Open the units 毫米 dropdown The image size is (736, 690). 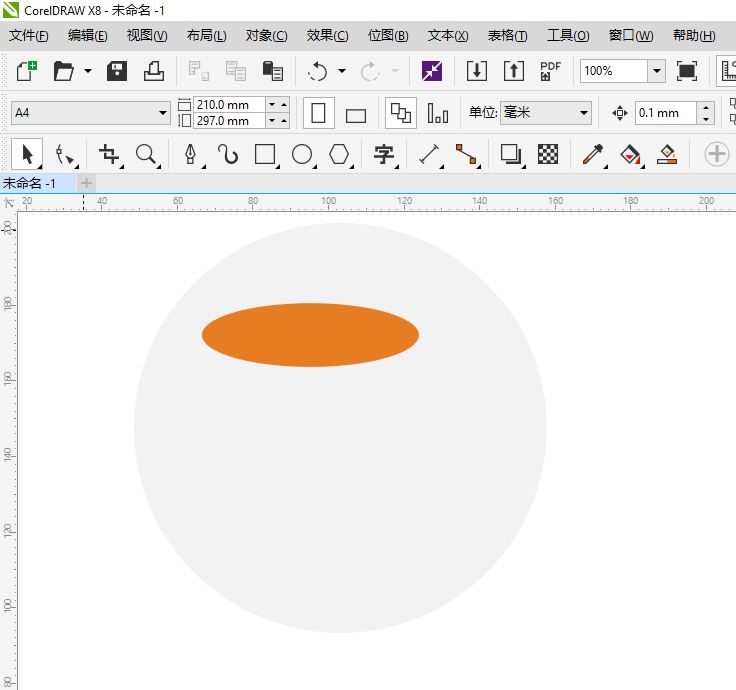pos(584,113)
